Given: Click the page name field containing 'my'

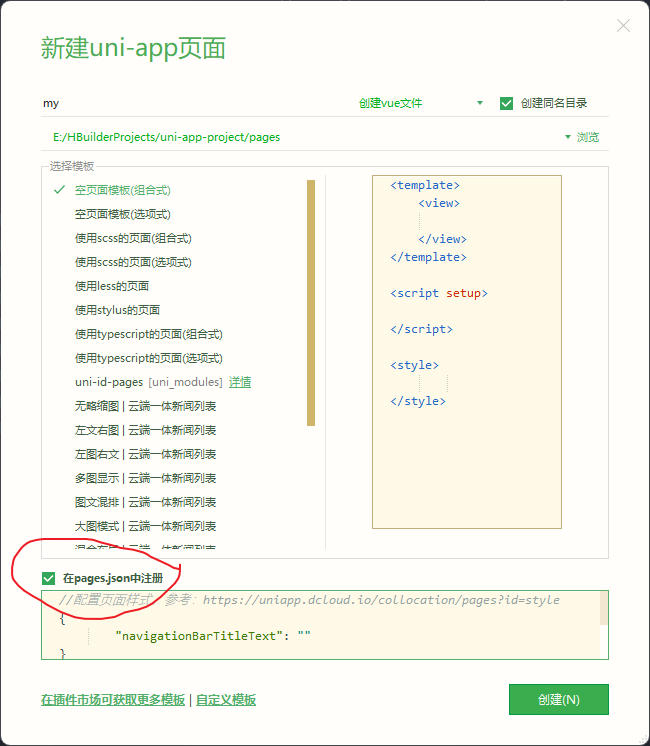Looking at the screenshot, I should 195,103.
